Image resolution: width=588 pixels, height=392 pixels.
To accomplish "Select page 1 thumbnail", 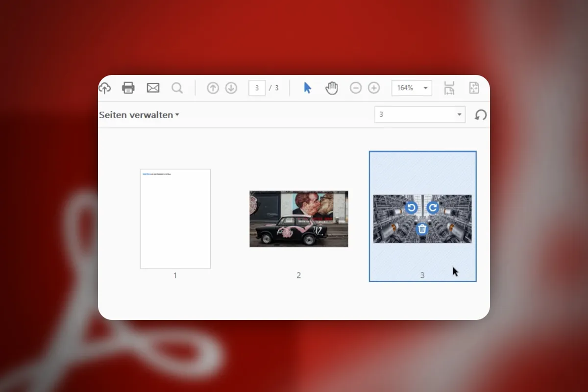I will tap(175, 219).
